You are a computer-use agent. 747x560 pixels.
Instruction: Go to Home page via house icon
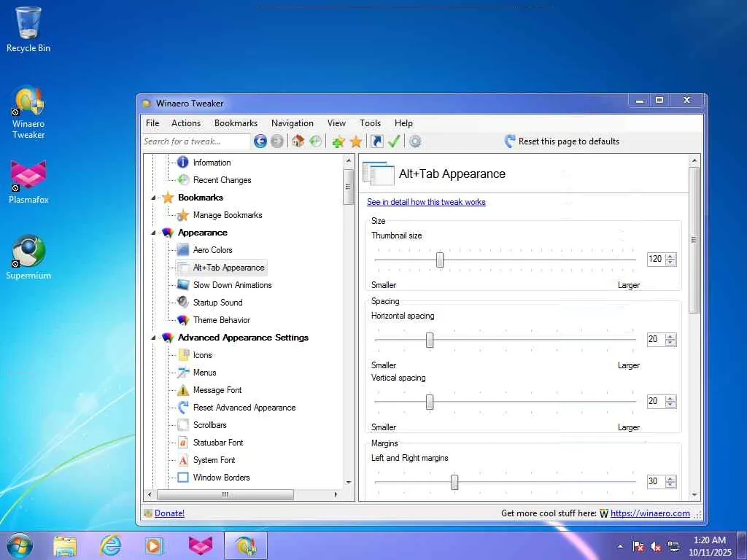(x=298, y=141)
